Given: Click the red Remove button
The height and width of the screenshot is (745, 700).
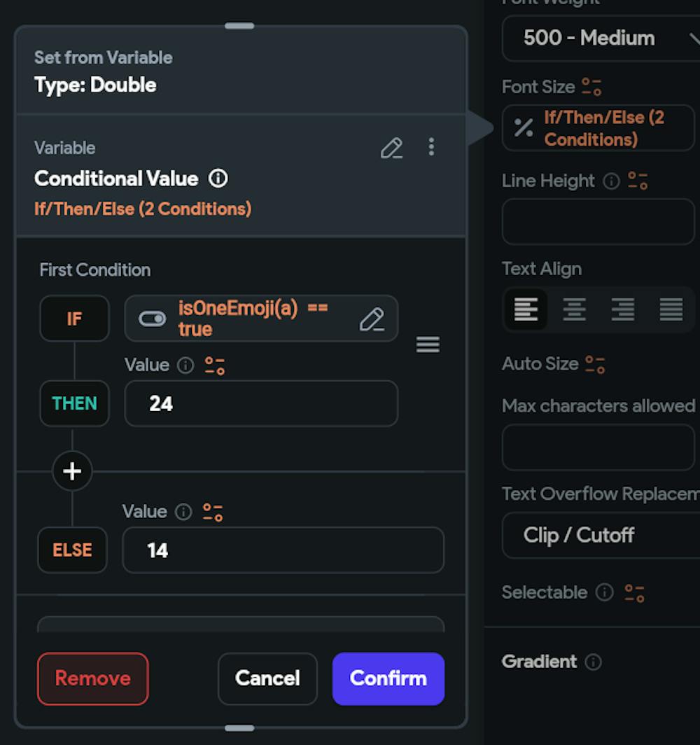Looking at the screenshot, I should (x=92, y=678).
